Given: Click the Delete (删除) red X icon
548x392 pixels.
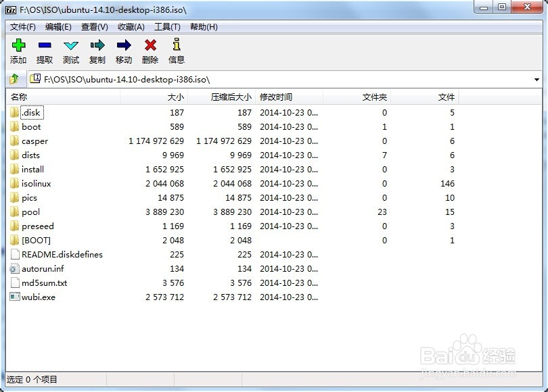Looking at the screenshot, I should pyautogui.click(x=150, y=45).
